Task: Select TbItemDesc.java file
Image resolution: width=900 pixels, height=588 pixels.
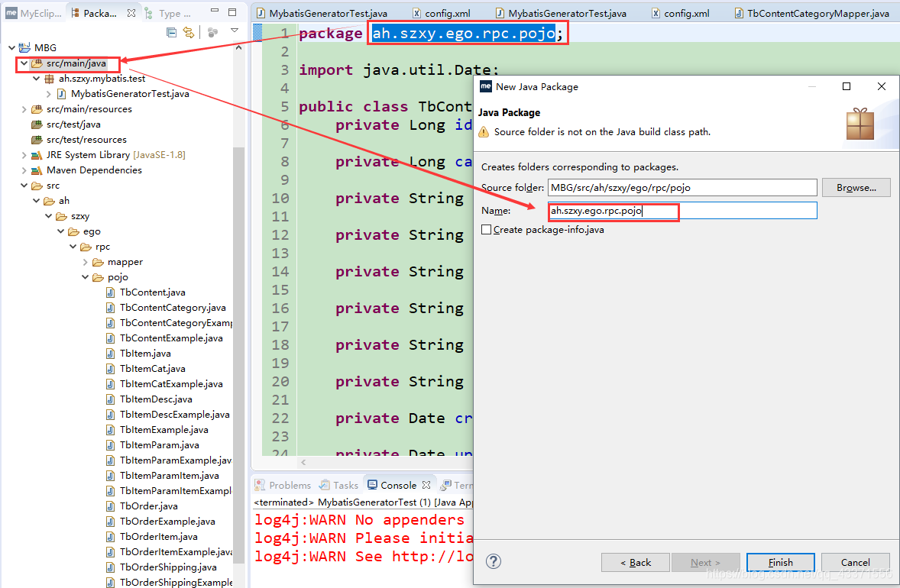Action: (x=156, y=399)
